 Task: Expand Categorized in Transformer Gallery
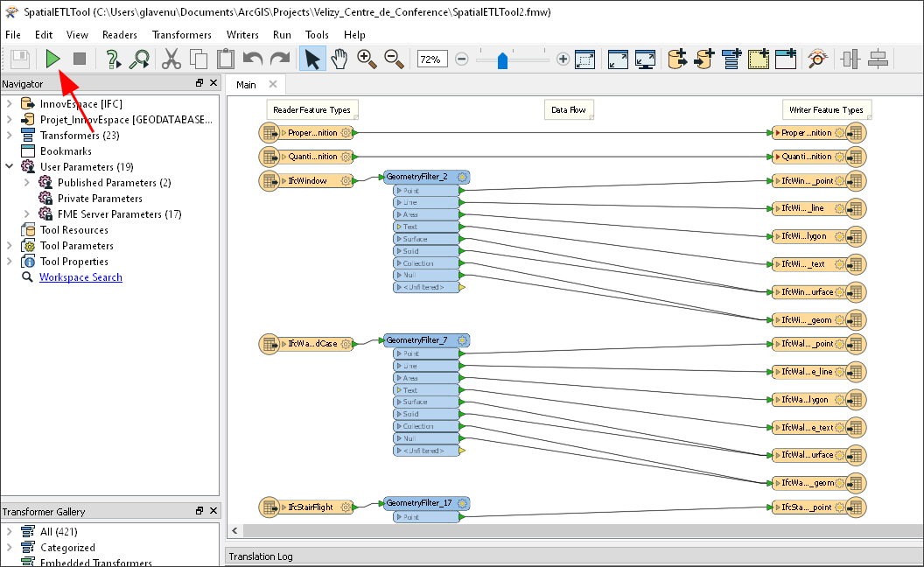(x=10, y=548)
